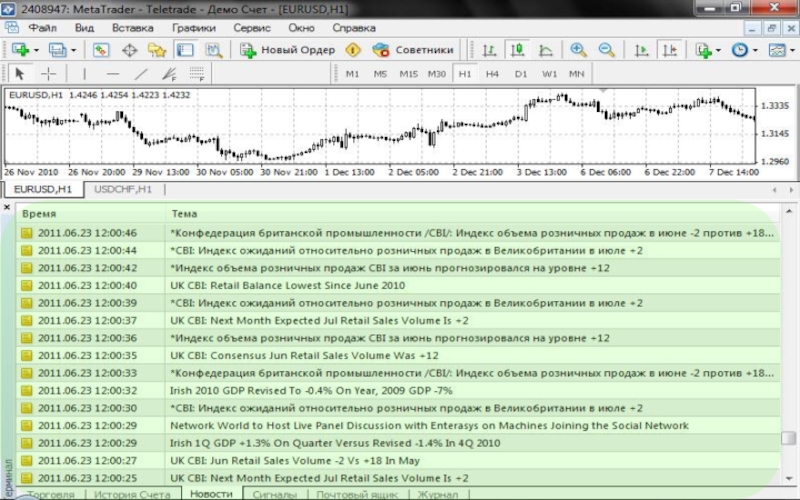
Task: Switch chart to H4 timeframe
Action: point(492,74)
